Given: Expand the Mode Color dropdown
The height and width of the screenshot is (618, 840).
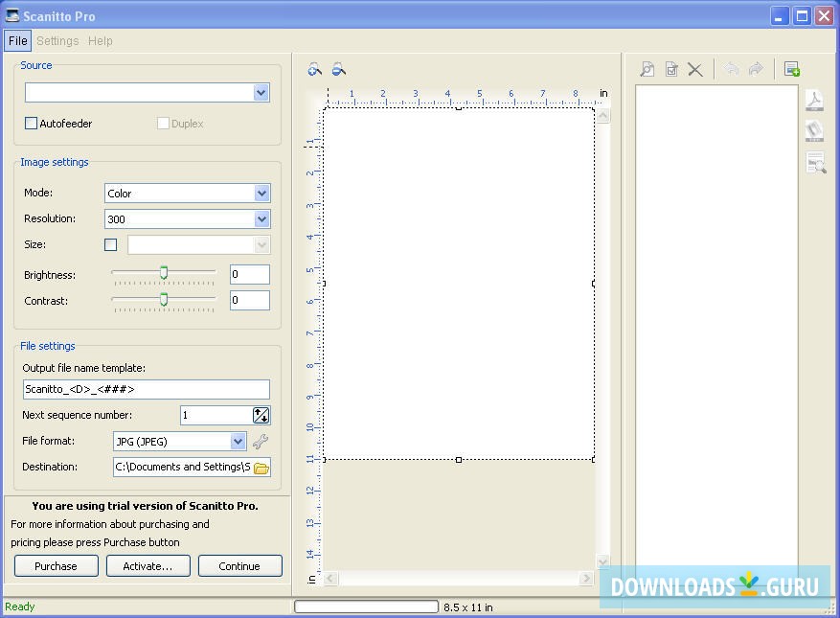Looking at the screenshot, I should pos(261,194).
